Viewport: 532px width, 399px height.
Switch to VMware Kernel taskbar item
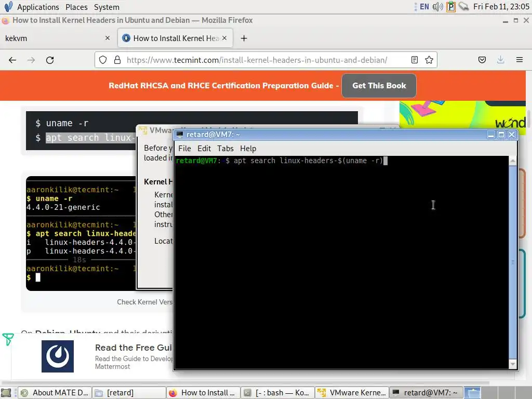pyautogui.click(x=352, y=393)
